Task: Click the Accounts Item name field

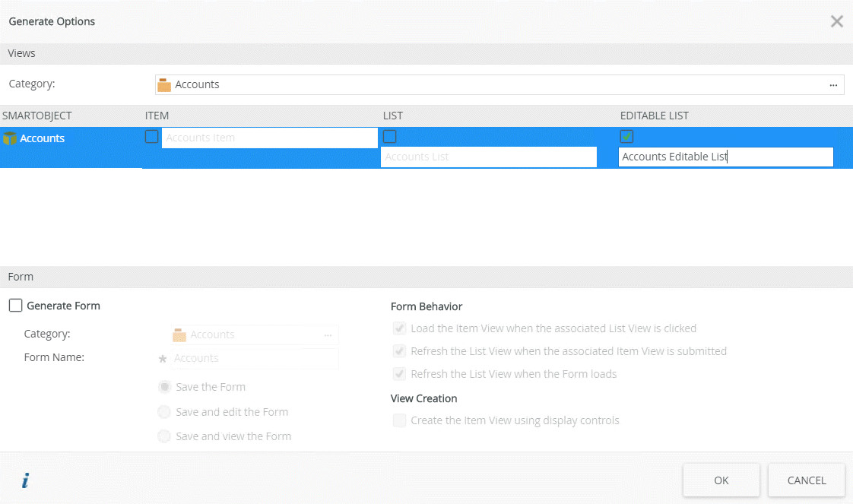Action: coord(269,138)
